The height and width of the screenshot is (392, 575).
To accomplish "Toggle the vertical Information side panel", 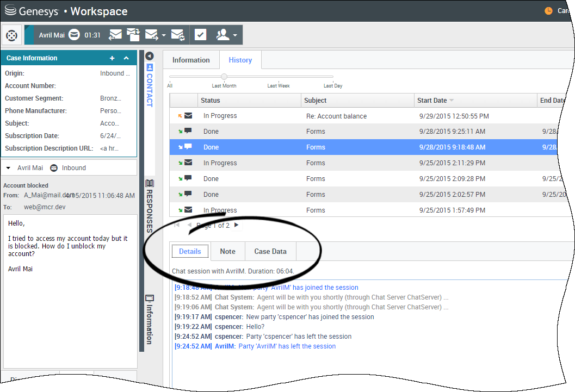I will [150, 320].
